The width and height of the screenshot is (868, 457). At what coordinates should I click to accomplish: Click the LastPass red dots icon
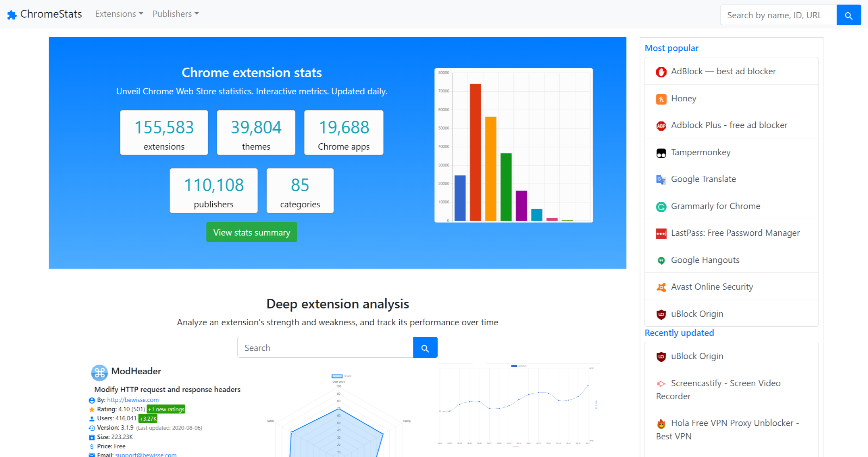point(661,233)
